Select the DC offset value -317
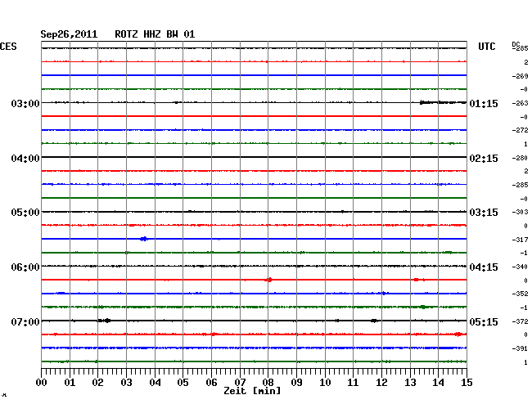Image resolution: width=532 pixels, height=404 pixels. pyautogui.click(x=520, y=240)
